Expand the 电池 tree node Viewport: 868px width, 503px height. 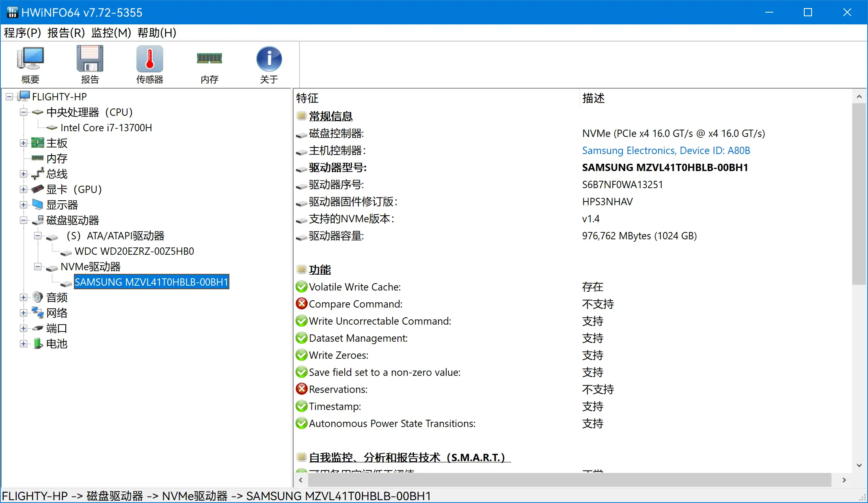point(24,344)
